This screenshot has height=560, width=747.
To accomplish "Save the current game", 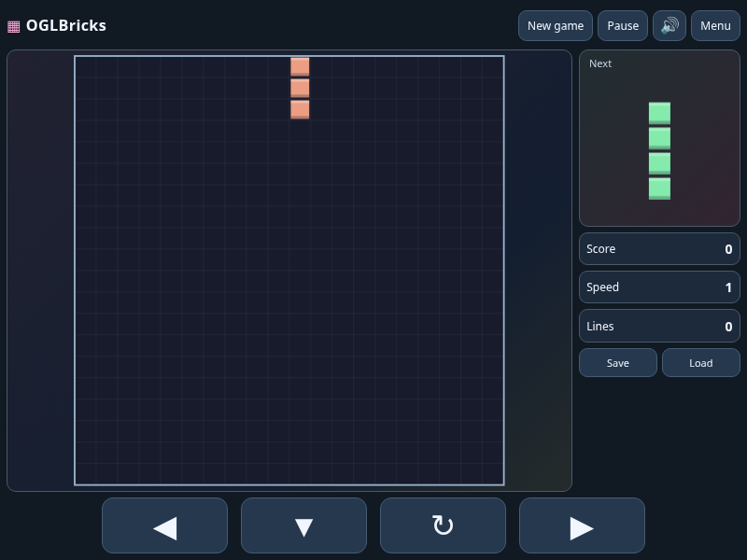I will 618,363.
